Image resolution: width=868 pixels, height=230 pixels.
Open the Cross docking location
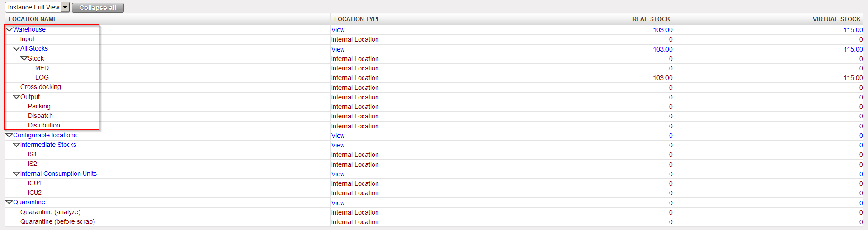click(x=40, y=87)
